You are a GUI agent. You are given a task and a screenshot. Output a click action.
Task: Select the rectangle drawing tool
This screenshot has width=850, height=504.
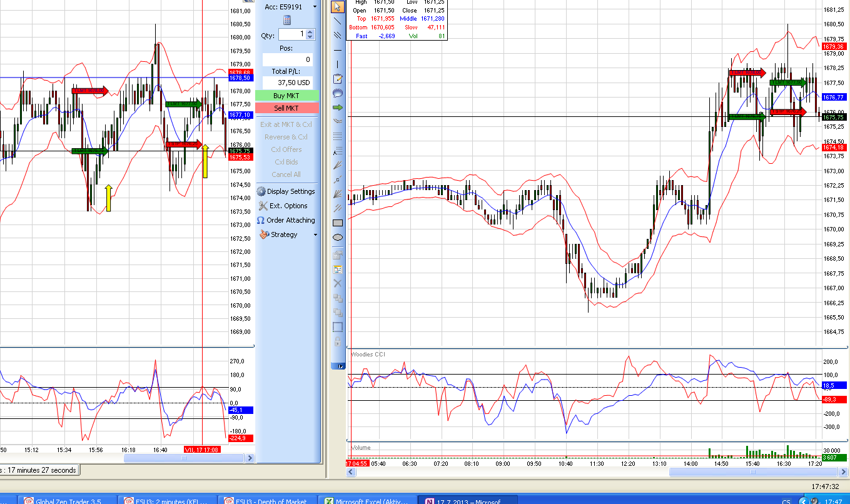[337, 223]
